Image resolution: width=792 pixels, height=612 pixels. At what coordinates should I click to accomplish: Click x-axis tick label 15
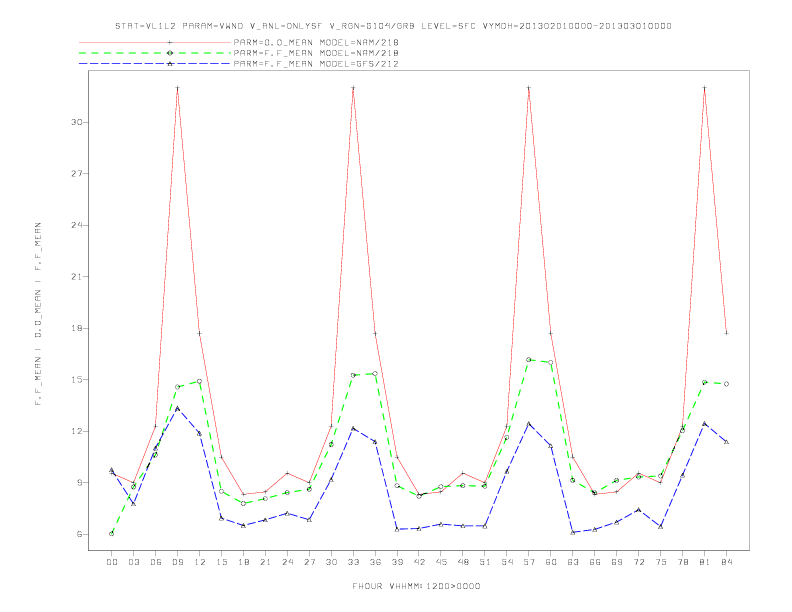[221, 562]
